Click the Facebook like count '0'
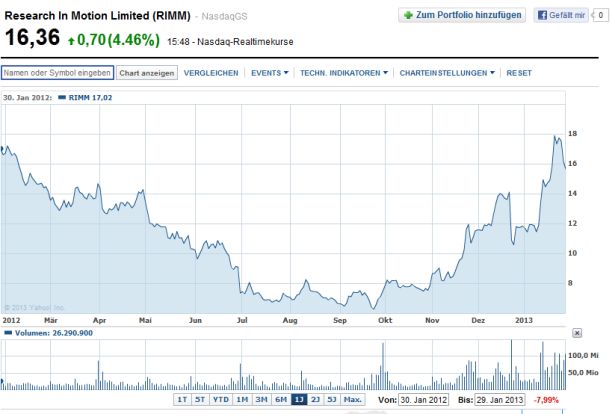This screenshot has width=610, height=414. (x=600, y=15)
